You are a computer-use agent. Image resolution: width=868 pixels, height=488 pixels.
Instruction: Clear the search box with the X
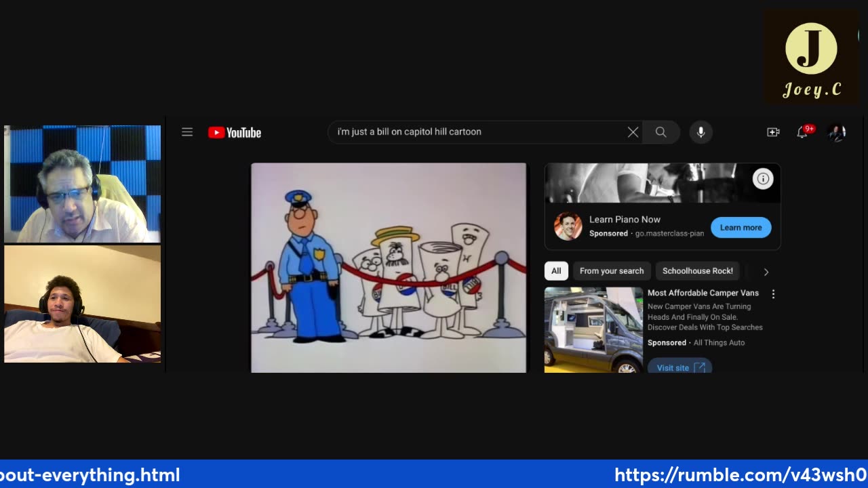pyautogui.click(x=633, y=132)
